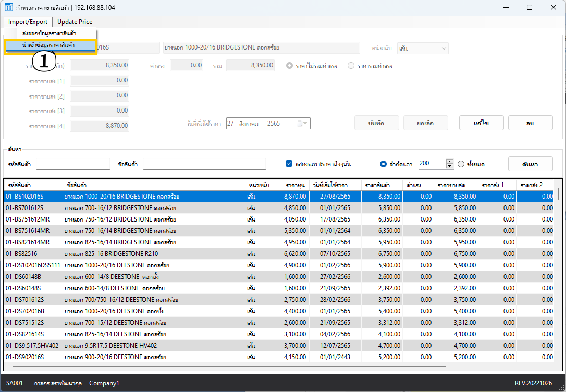Choose ส่งออกข้อมูลราคาสินค้า from the menu
The image size is (566, 392).
point(49,34)
